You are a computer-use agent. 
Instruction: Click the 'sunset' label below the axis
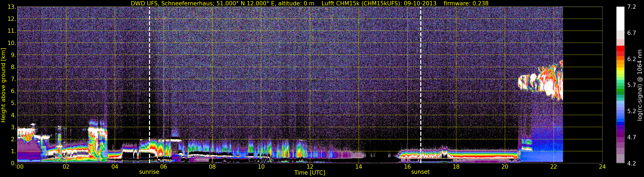point(420,172)
